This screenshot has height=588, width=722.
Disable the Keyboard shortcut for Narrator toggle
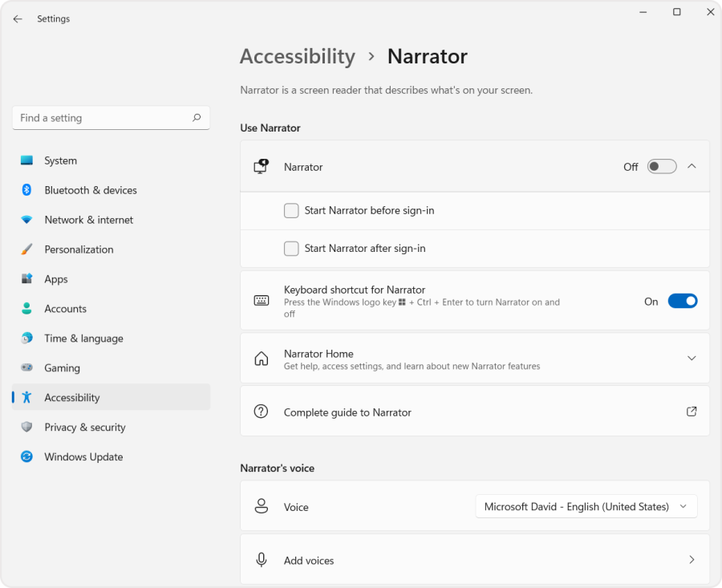click(683, 300)
